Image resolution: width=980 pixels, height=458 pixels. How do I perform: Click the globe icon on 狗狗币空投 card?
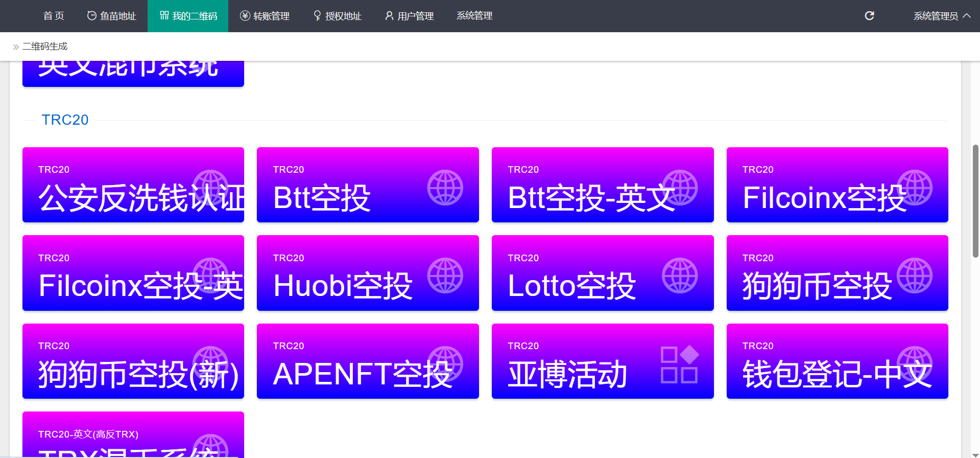coord(915,276)
